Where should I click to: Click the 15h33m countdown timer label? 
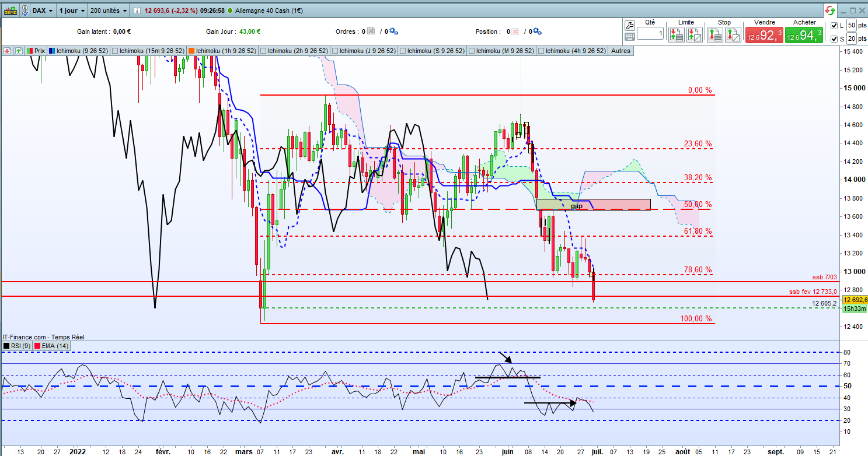855,308
